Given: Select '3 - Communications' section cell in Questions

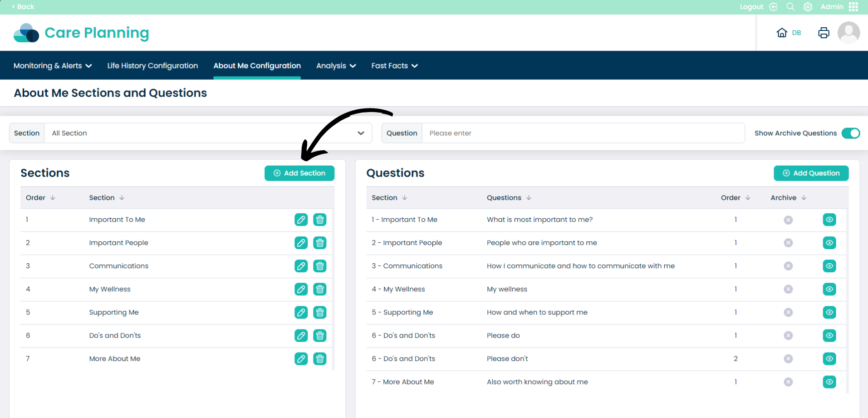Looking at the screenshot, I should click(407, 266).
